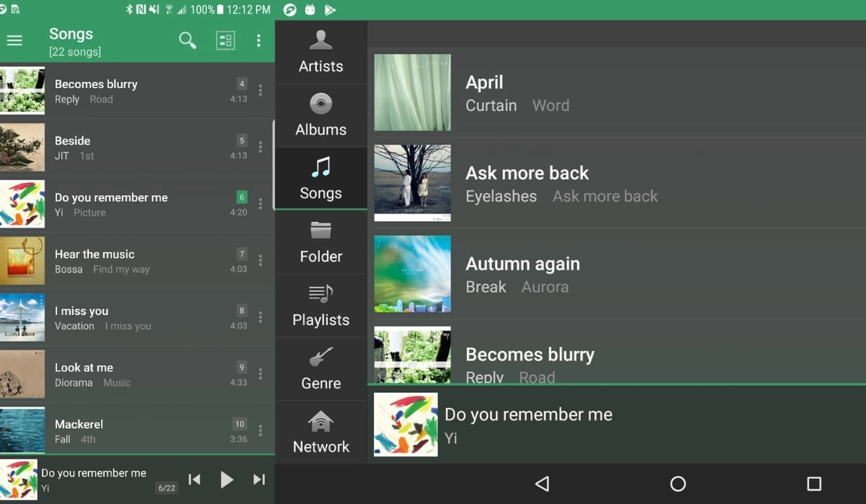The height and width of the screenshot is (504, 866).
Task: Open the search in the Songs list
Action: click(188, 40)
